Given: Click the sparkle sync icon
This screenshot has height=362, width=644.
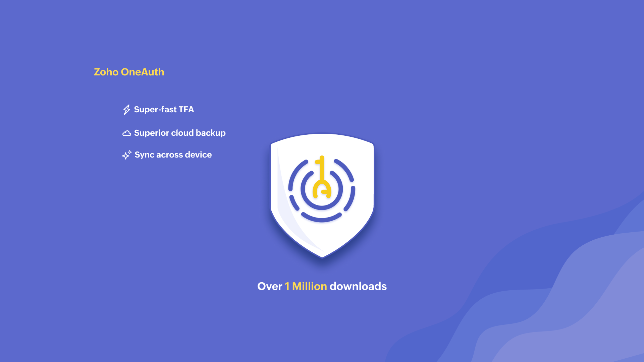Looking at the screenshot, I should pyautogui.click(x=127, y=155).
